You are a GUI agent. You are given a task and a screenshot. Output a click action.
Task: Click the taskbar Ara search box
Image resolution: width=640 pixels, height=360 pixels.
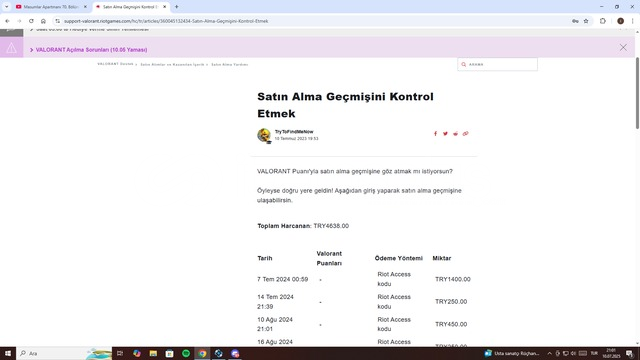[64, 353]
